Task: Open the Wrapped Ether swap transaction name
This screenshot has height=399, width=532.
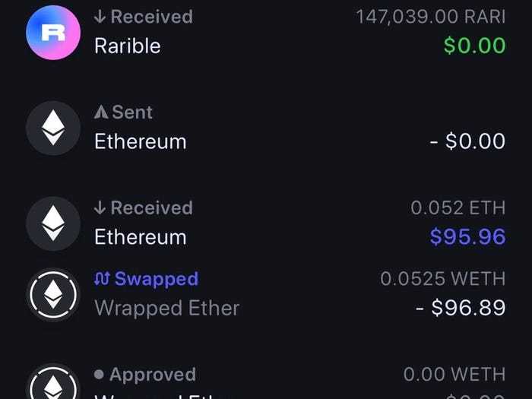Action: click(x=166, y=308)
